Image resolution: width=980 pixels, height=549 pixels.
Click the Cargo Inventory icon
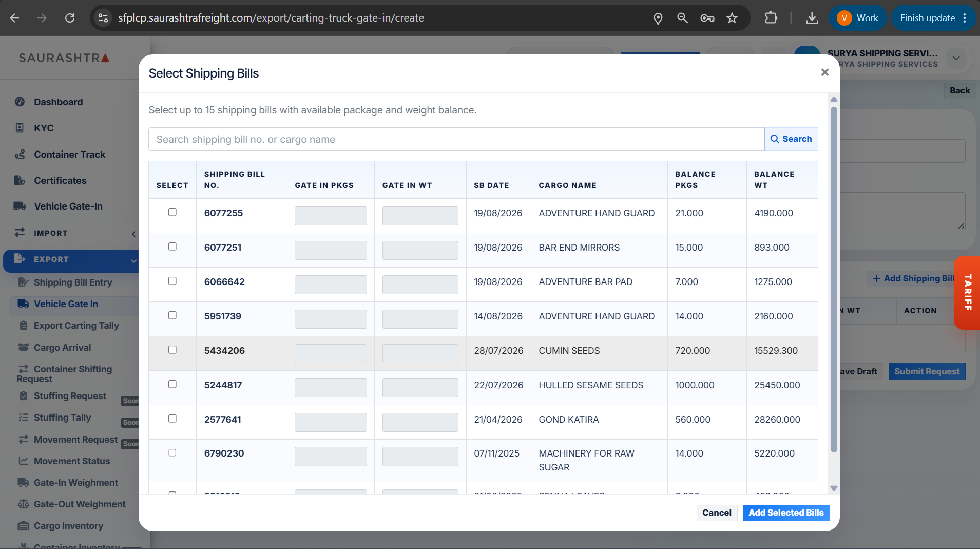click(x=23, y=525)
